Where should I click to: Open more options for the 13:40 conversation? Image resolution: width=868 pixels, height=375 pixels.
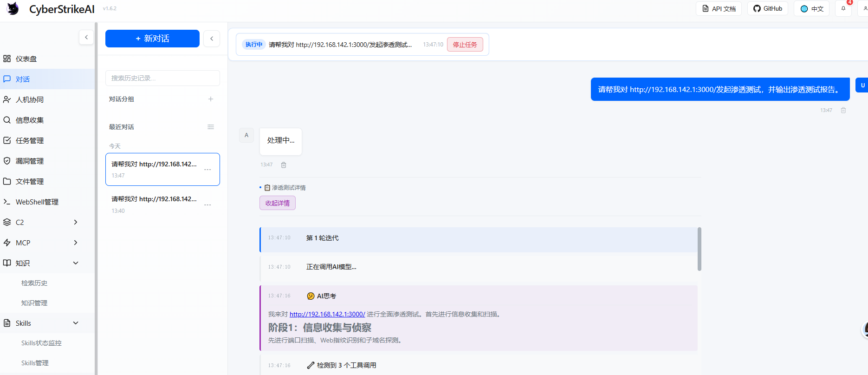207,205
